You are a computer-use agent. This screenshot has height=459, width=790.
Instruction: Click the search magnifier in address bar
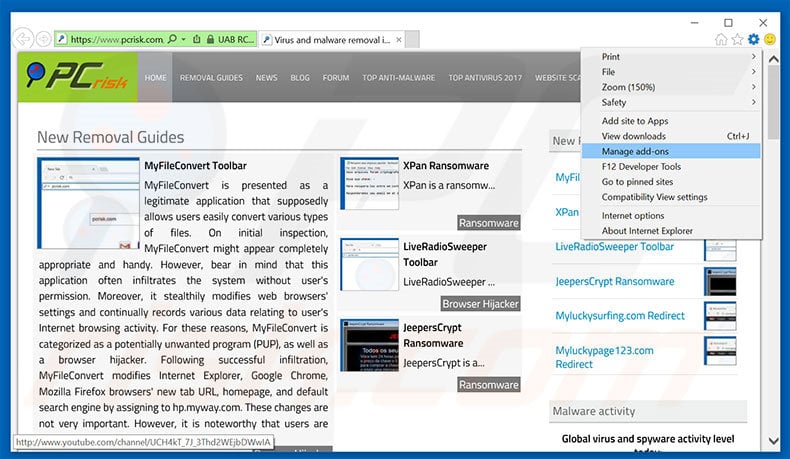click(x=172, y=39)
